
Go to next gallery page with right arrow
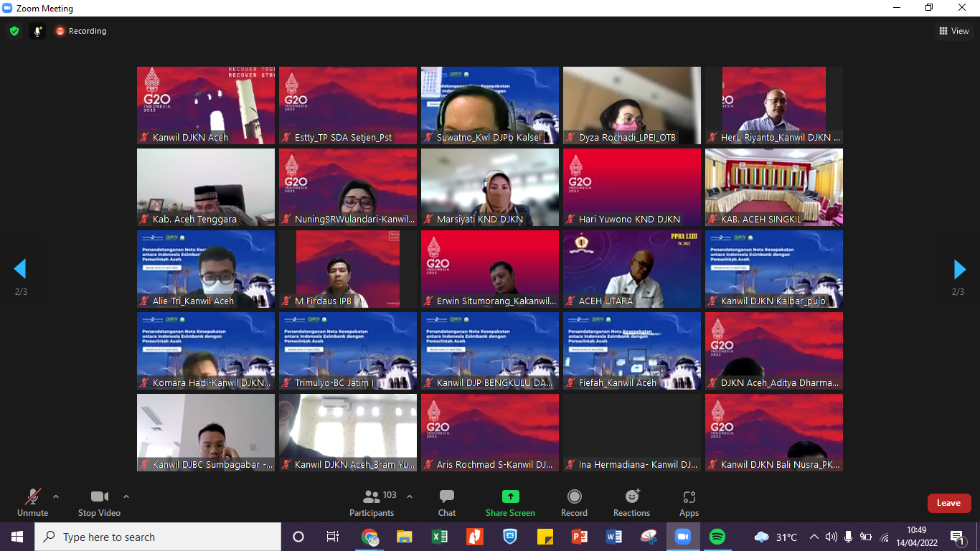[x=959, y=269]
